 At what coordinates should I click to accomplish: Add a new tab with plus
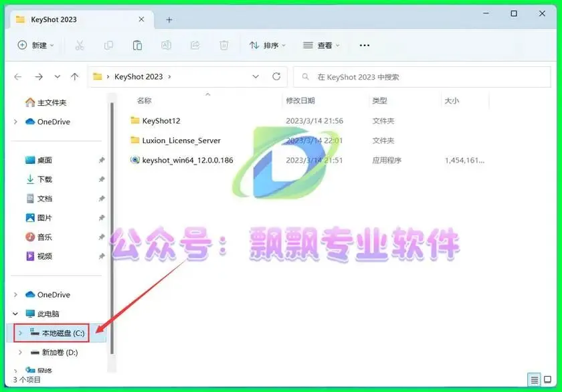coord(169,19)
